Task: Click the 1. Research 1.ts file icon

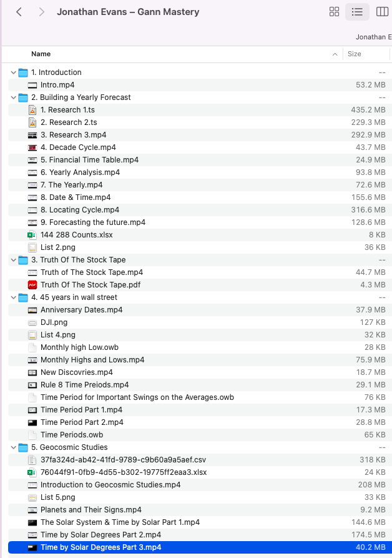Action: (32, 110)
